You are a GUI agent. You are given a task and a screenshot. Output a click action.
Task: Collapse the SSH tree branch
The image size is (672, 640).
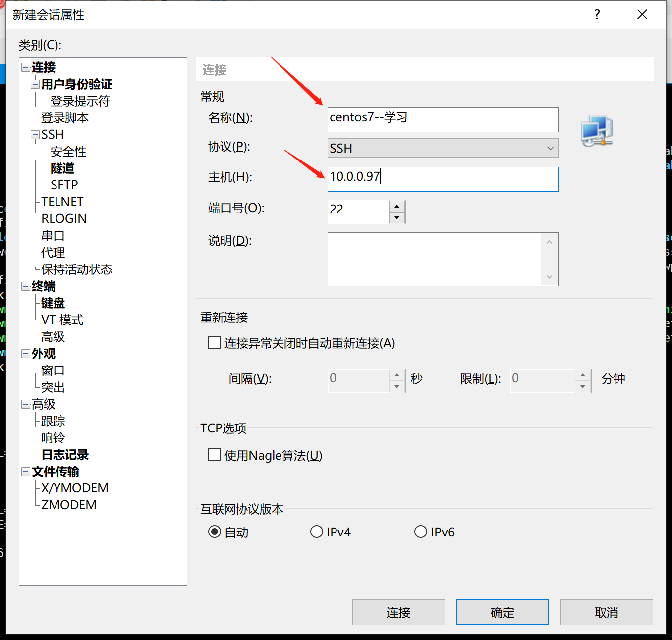[x=35, y=134]
